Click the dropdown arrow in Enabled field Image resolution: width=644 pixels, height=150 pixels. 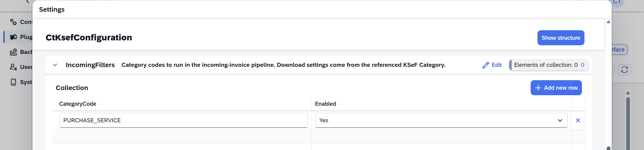(x=560, y=121)
